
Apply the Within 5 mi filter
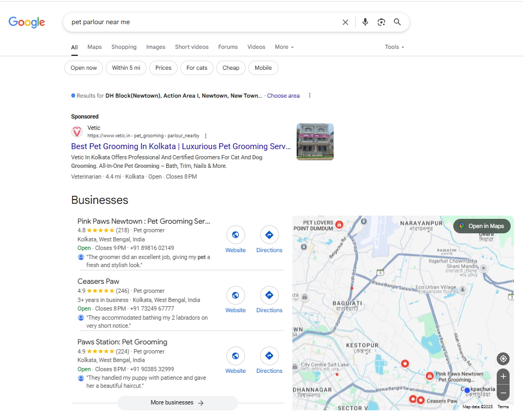point(126,68)
